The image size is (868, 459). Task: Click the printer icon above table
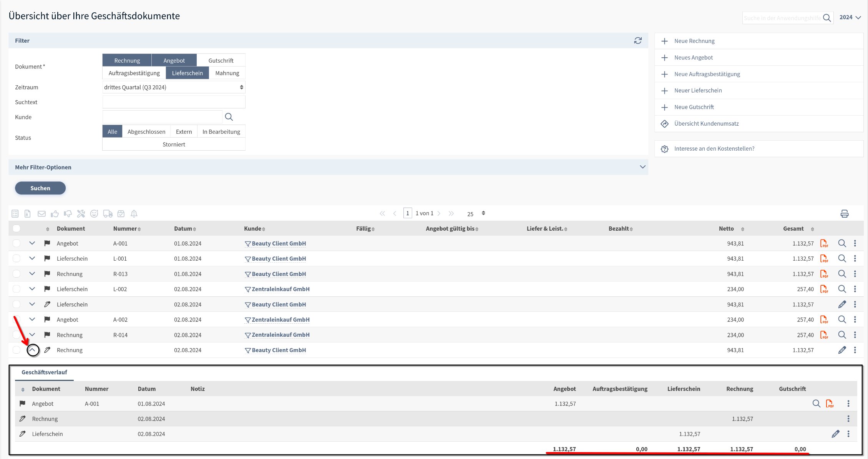coord(844,214)
